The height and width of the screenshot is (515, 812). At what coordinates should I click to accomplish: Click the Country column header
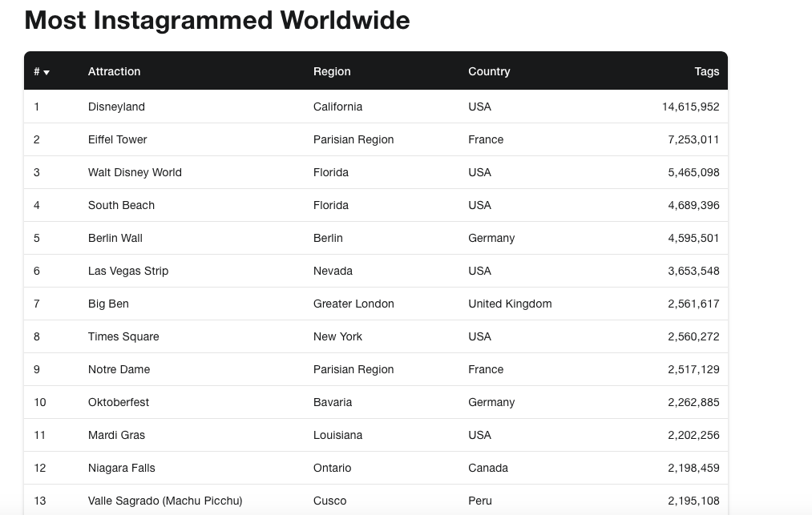(x=489, y=71)
